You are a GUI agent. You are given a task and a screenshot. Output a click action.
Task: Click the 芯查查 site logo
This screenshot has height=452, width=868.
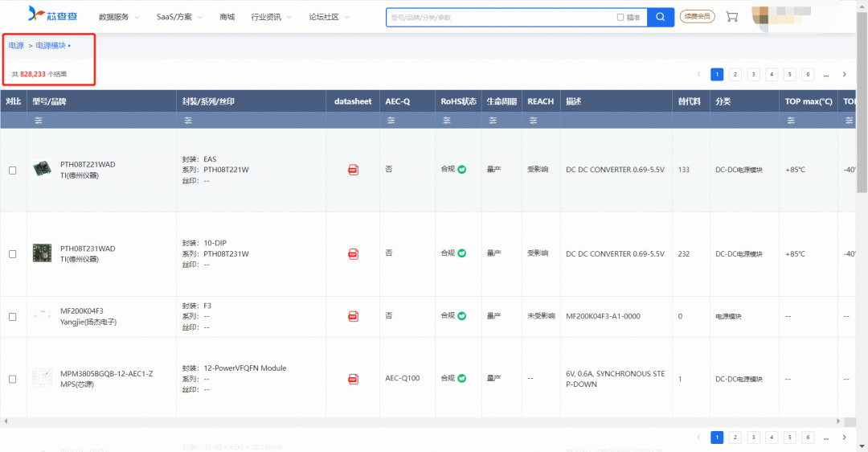point(52,14)
